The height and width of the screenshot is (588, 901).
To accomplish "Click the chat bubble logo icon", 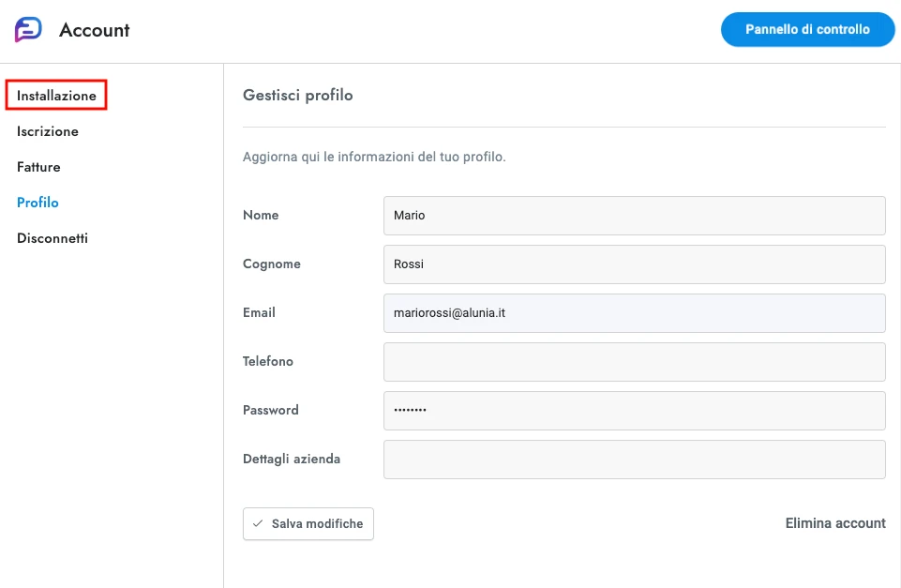I will click(x=28, y=30).
